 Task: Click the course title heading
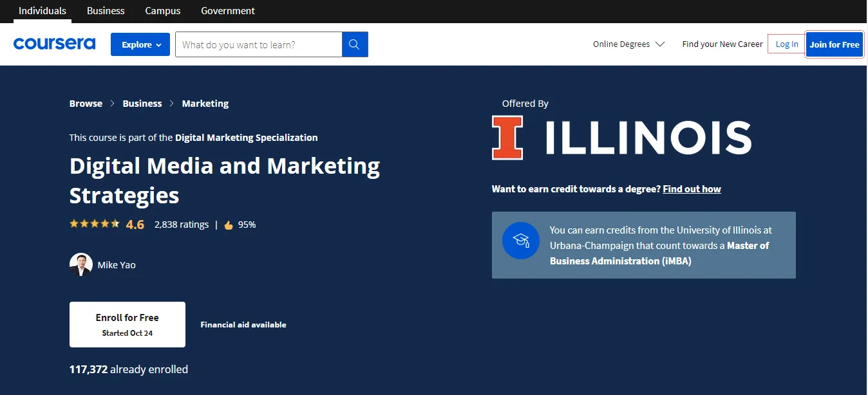point(225,180)
